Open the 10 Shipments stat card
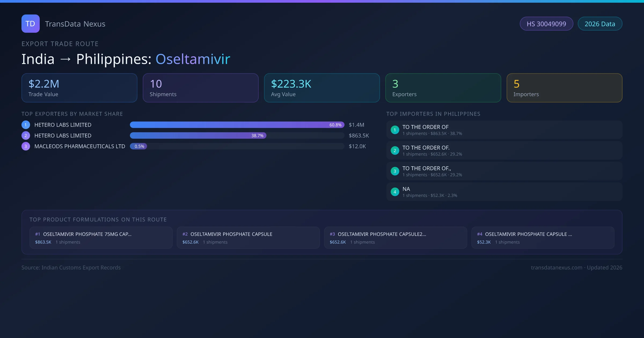 (200, 88)
